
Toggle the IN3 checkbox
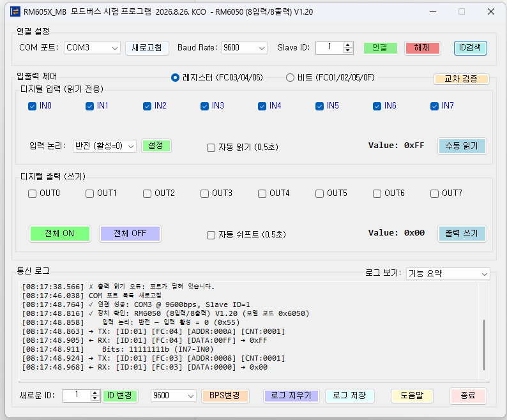pos(205,106)
